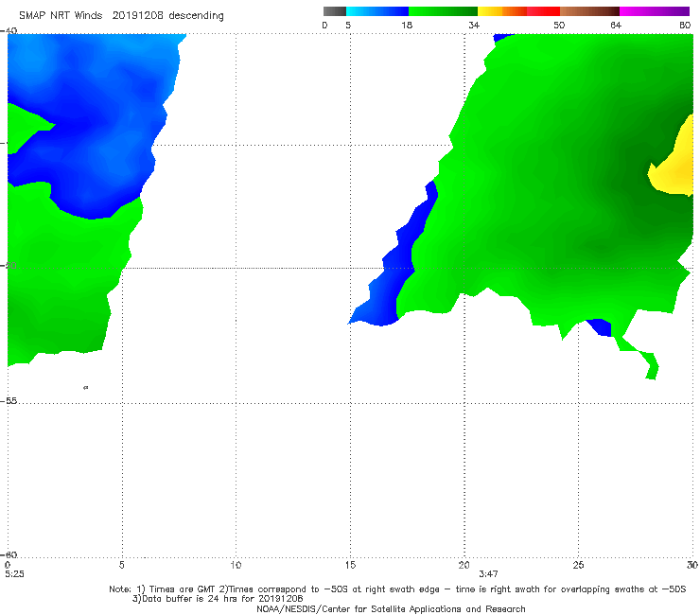The height and width of the screenshot is (615, 700).
Task: Click the color bar label '18'
Action: click(x=407, y=26)
